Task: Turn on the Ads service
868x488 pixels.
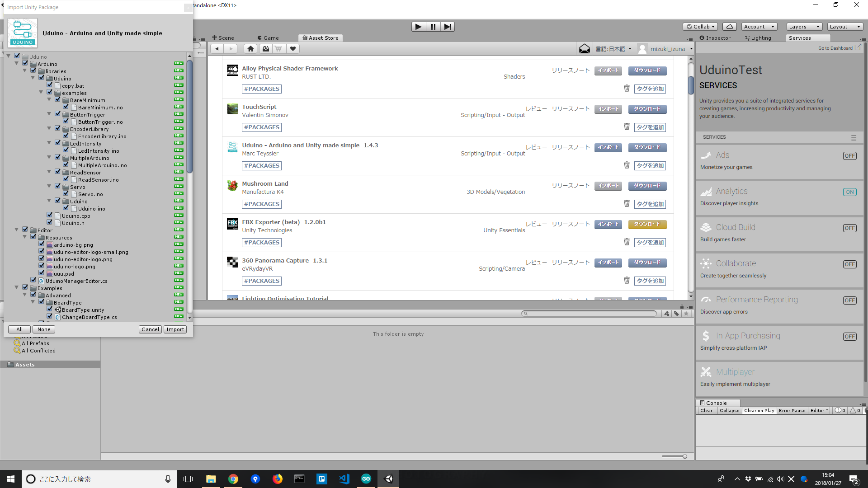Action: click(x=849, y=155)
